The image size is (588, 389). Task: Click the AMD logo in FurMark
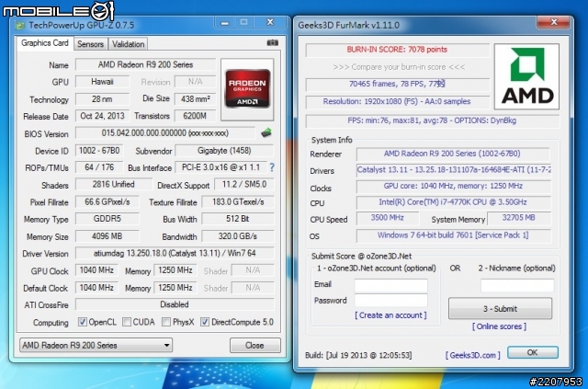[x=526, y=76]
